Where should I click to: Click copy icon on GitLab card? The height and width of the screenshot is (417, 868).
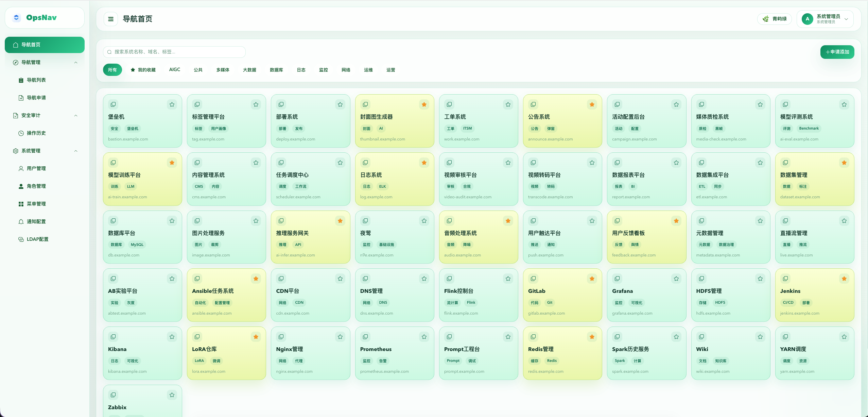click(533, 279)
